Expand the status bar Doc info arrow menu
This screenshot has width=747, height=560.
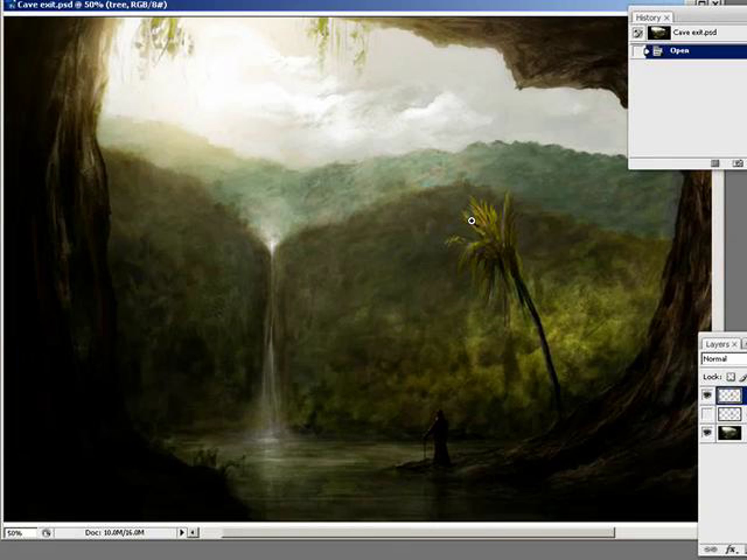(x=182, y=533)
